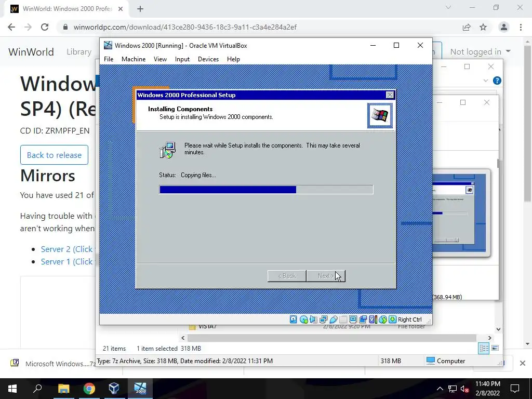Open Chrome's three-dot menu

[521, 27]
